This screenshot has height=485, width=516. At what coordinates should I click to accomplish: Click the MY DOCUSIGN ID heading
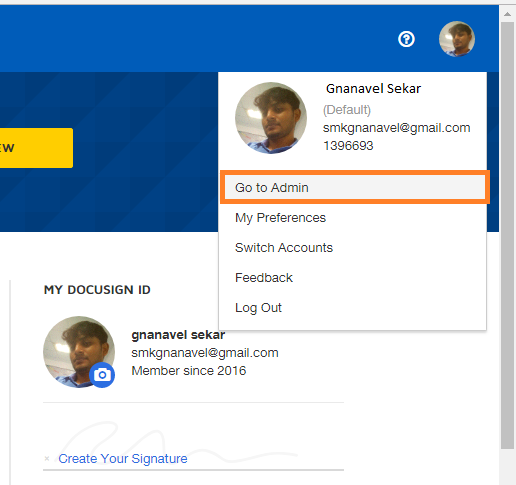[97, 290]
